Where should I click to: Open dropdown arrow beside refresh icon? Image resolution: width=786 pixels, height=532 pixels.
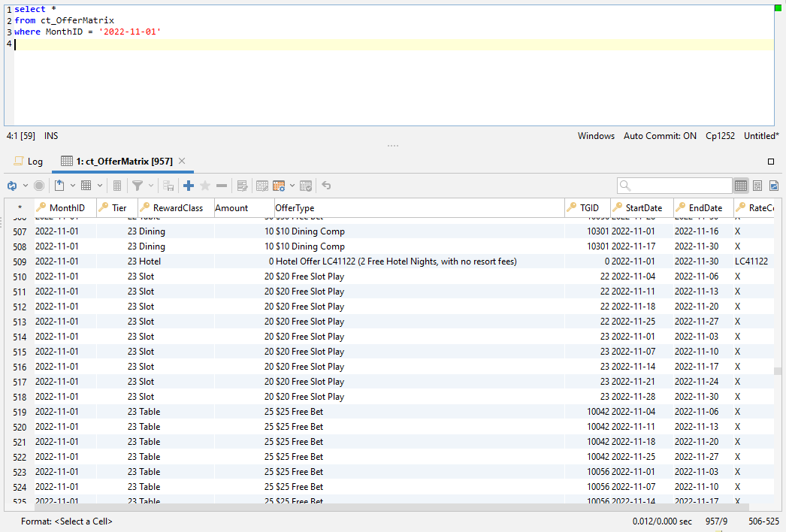[x=25, y=186]
